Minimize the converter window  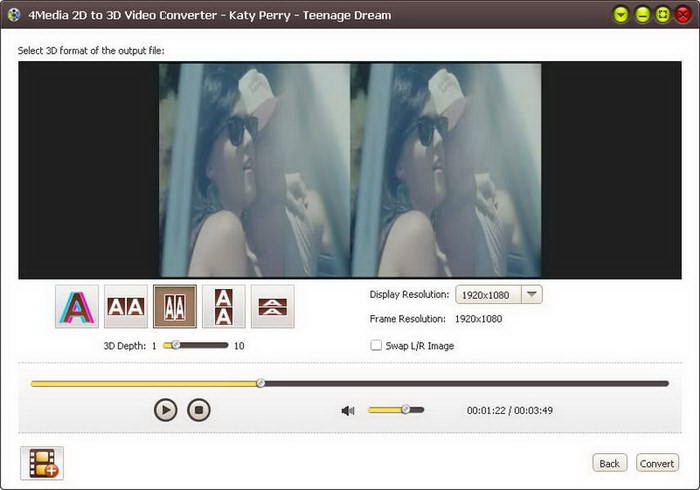642,15
